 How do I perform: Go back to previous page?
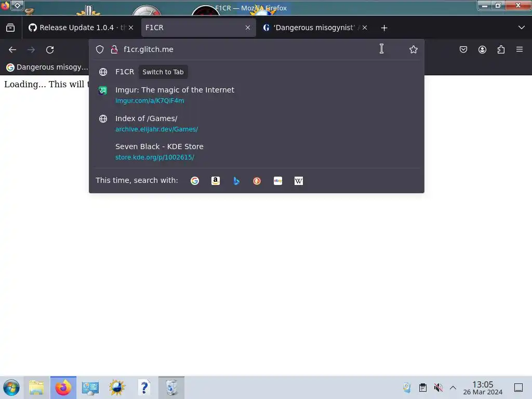[12, 49]
